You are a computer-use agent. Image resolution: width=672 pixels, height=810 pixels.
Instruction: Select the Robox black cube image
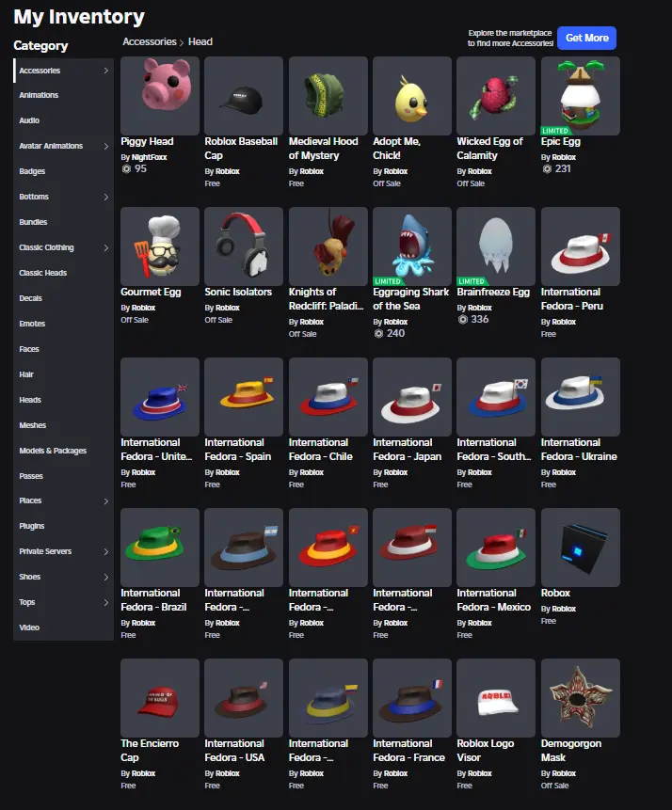[x=581, y=548]
